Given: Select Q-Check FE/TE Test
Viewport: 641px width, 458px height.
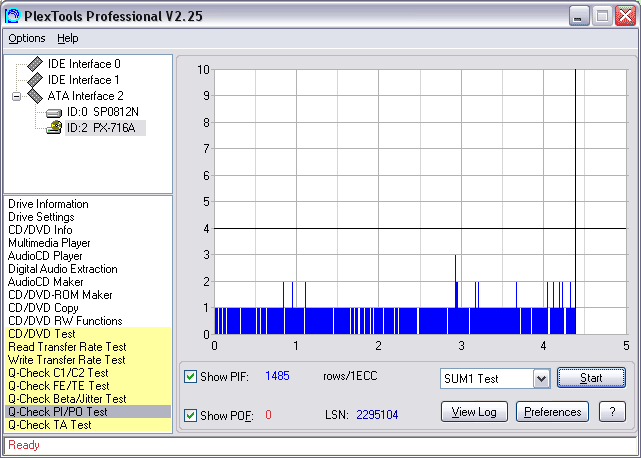Looking at the screenshot, I should (88, 386).
